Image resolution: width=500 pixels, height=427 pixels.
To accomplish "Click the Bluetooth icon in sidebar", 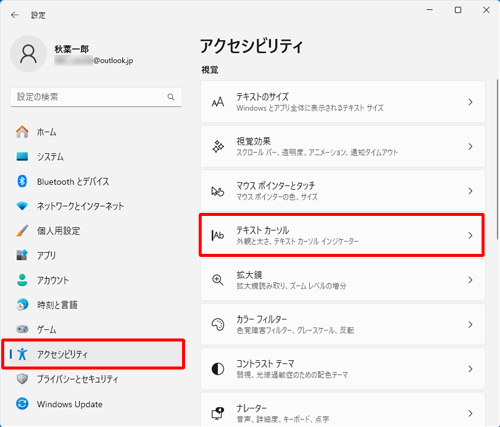I will coord(22,181).
